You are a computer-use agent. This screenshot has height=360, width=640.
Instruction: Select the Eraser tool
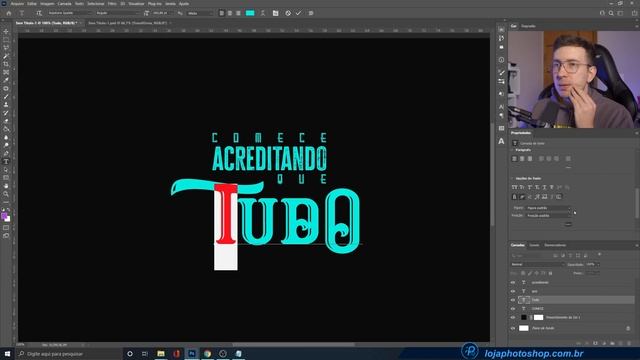click(6, 121)
